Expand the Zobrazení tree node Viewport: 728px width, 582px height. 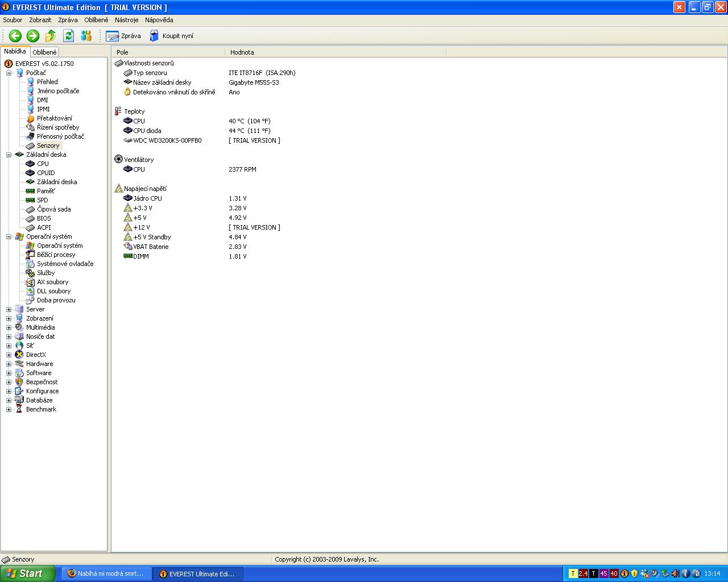click(x=9, y=318)
